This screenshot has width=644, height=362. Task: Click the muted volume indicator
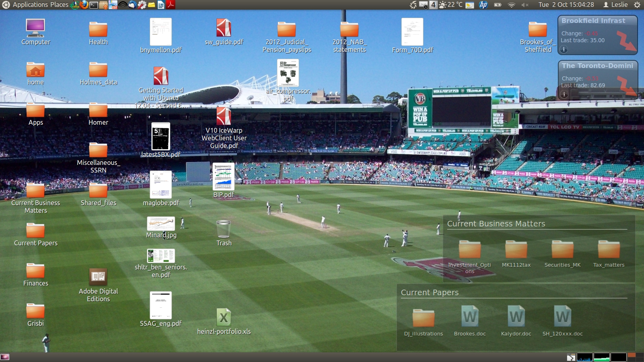click(x=525, y=5)
